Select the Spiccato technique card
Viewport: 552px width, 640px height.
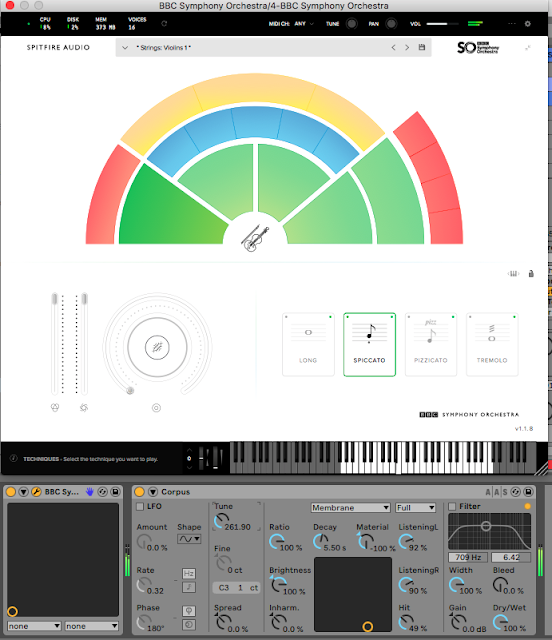tap(369, 344)
